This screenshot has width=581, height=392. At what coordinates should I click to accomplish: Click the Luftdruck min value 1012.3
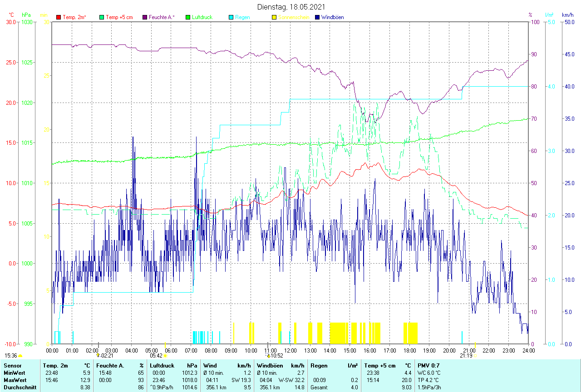point(190,373)
